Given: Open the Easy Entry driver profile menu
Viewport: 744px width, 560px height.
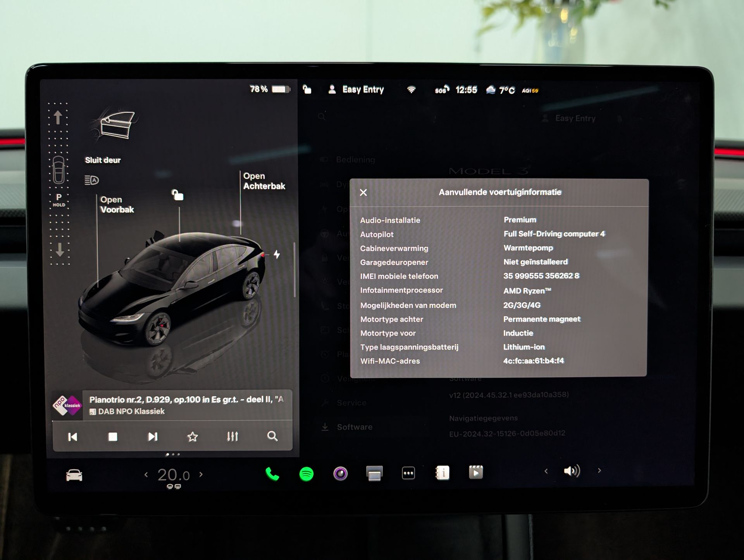Looking at the screenshot, I should [356, 90].
